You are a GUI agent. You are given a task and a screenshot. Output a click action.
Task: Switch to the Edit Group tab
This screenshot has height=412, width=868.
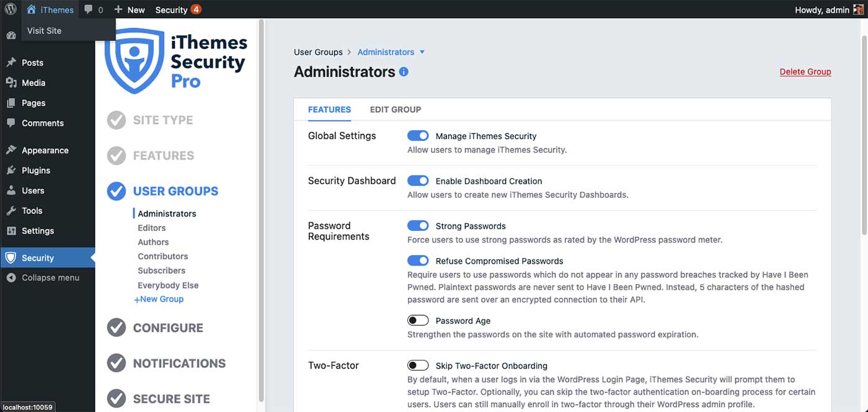pos(396,110)
